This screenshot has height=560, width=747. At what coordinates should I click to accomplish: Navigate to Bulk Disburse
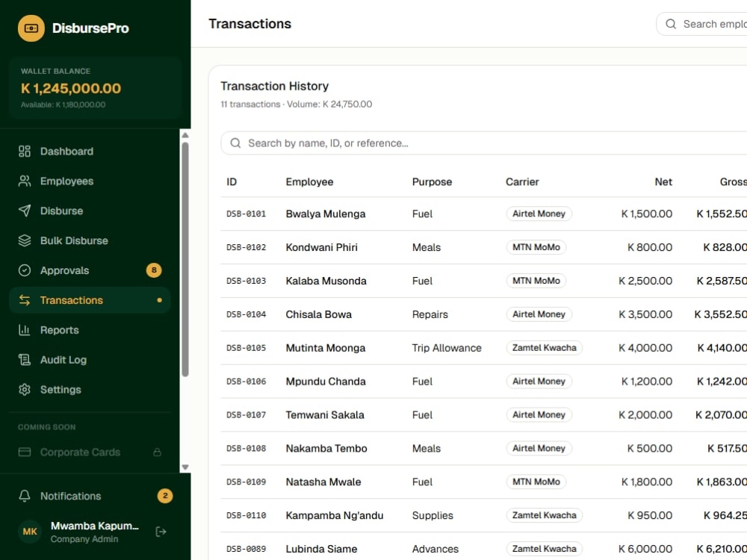[90, 240]
